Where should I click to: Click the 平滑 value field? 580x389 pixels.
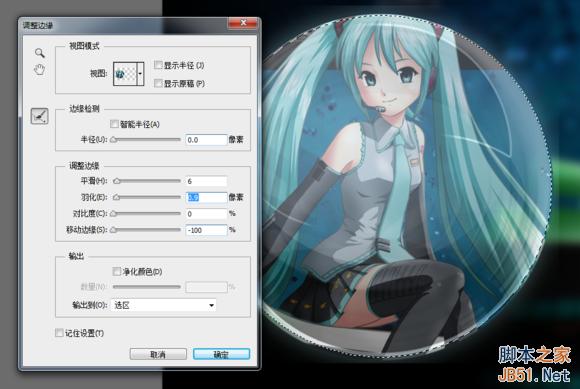tap(206, 181)
